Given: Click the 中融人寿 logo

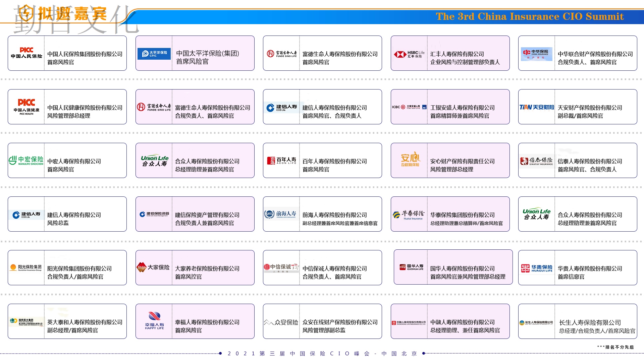Looking at the screenshot, I should click(409, 323).
